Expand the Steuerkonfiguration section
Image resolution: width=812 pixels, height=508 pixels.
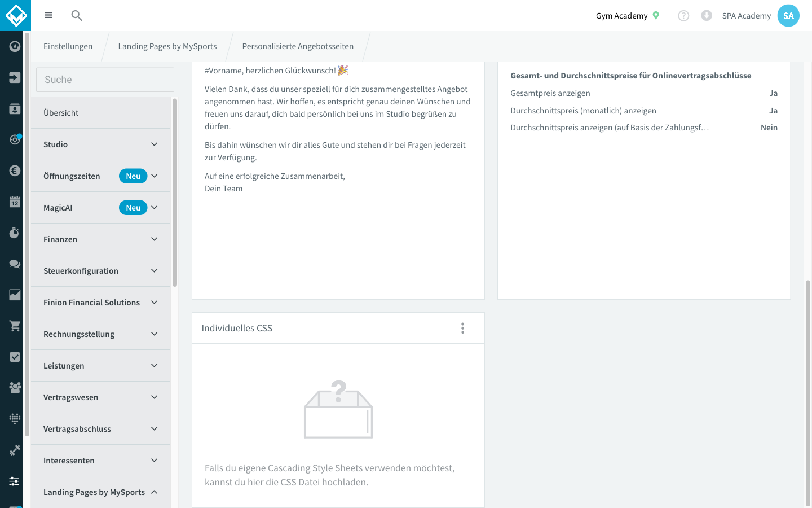click(101, 271)
